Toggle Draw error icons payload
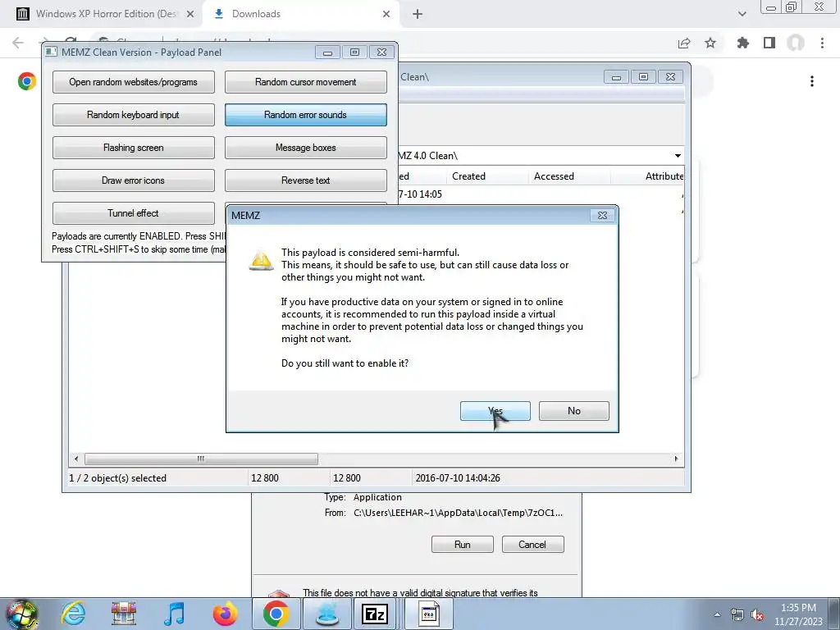Viewport: 840px width, 630px height. click(x=134, y=180)
